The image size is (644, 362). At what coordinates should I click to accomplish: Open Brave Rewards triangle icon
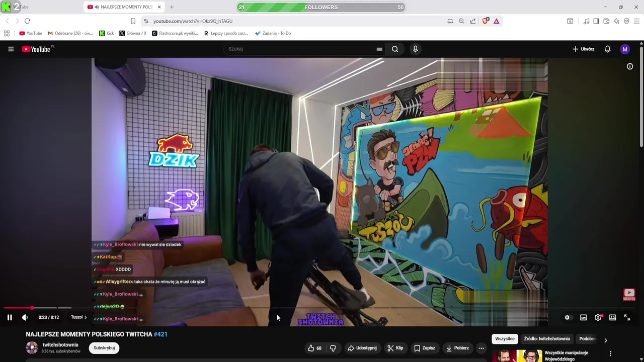496,21
